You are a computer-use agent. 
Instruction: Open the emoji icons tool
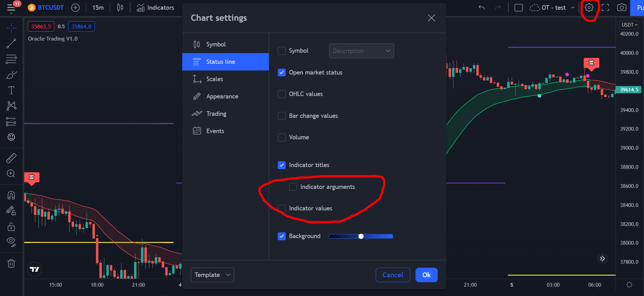(11, 137)
